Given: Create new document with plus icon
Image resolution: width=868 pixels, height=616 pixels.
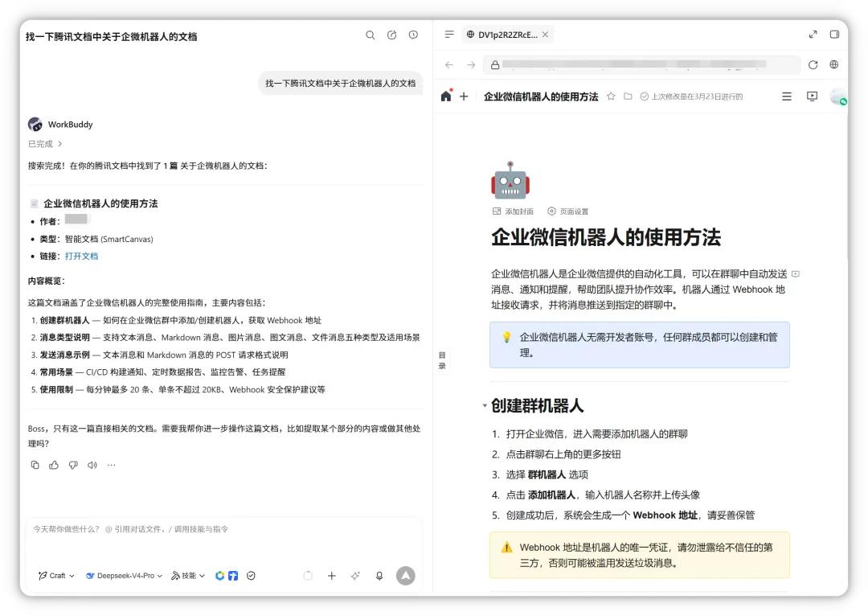Looking at the screenshot, I should pos(464,97).
